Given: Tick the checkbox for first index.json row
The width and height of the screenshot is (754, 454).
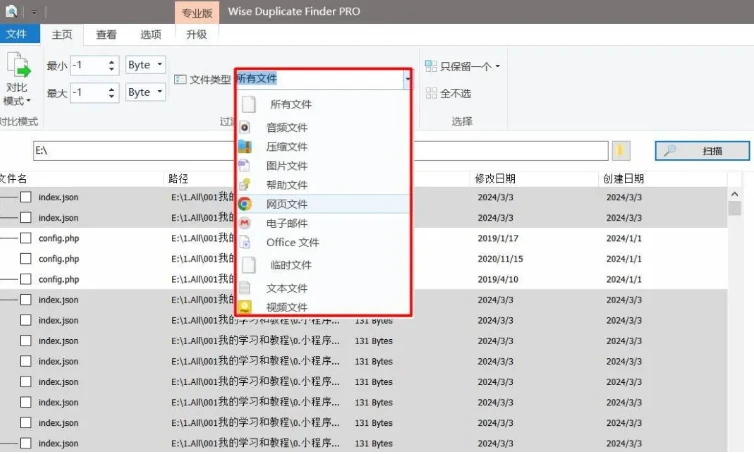Looking at the screenshot, I should coord(26,197).
